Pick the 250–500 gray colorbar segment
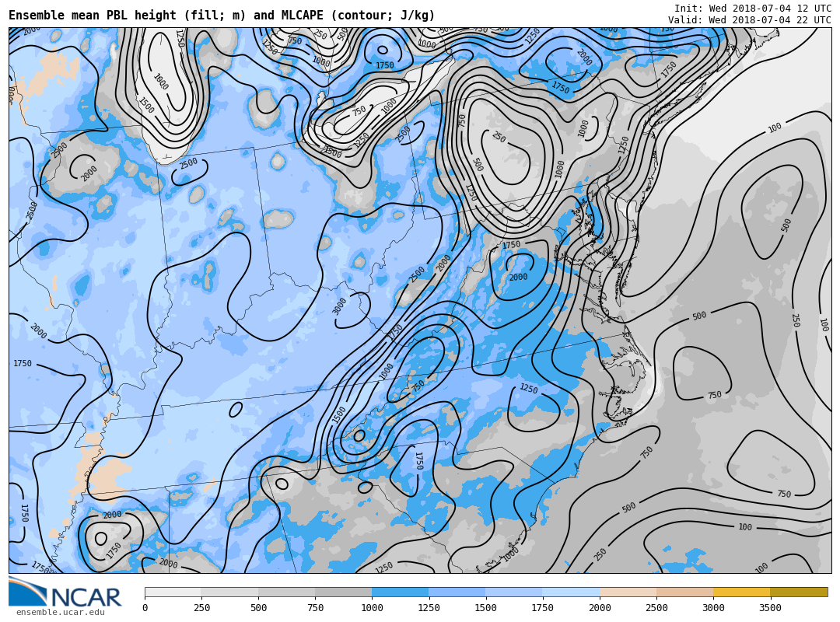The height and width of the screenshot is (622, 840). pyautogui.click(x=229, y=592)
